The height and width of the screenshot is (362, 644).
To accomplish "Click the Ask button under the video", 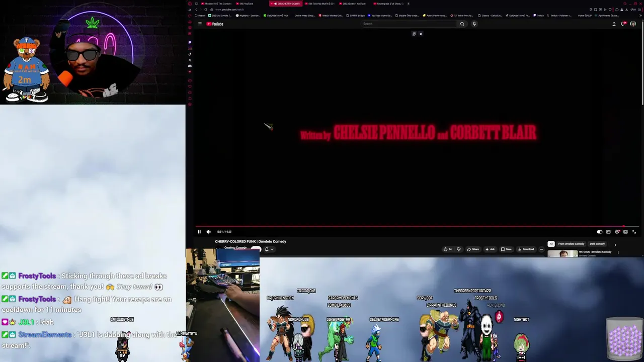I will [490, 249].
